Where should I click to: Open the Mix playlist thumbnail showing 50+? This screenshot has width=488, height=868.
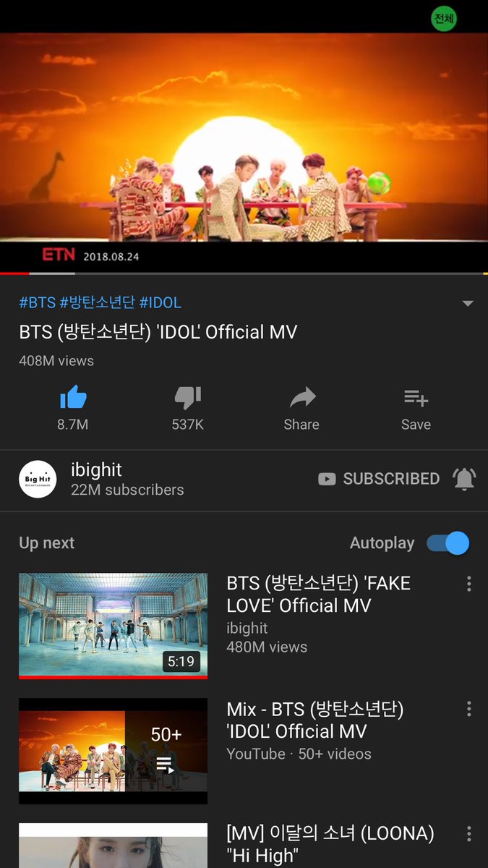[x=113, y=751]
